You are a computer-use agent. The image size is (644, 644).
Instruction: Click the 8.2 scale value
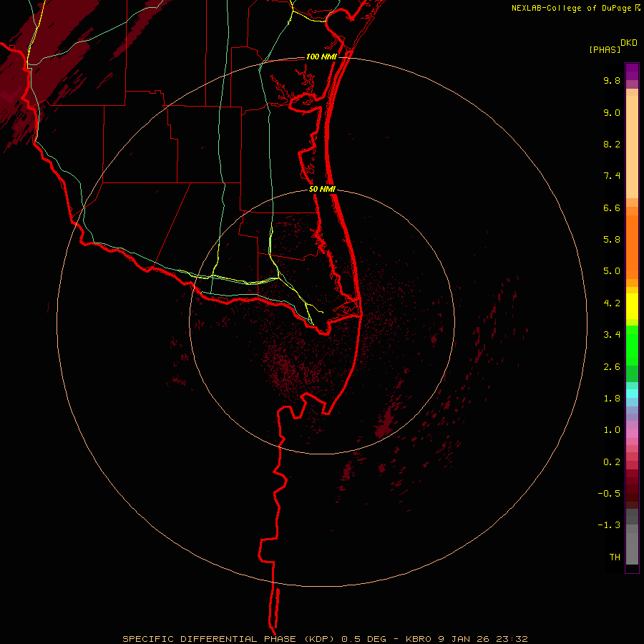point(612,144)
